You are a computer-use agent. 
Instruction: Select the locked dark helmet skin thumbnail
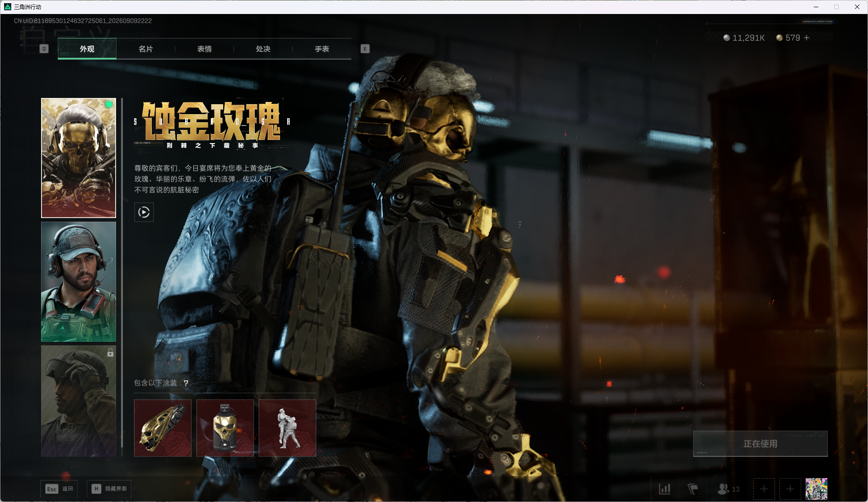[x=79, y=401]
